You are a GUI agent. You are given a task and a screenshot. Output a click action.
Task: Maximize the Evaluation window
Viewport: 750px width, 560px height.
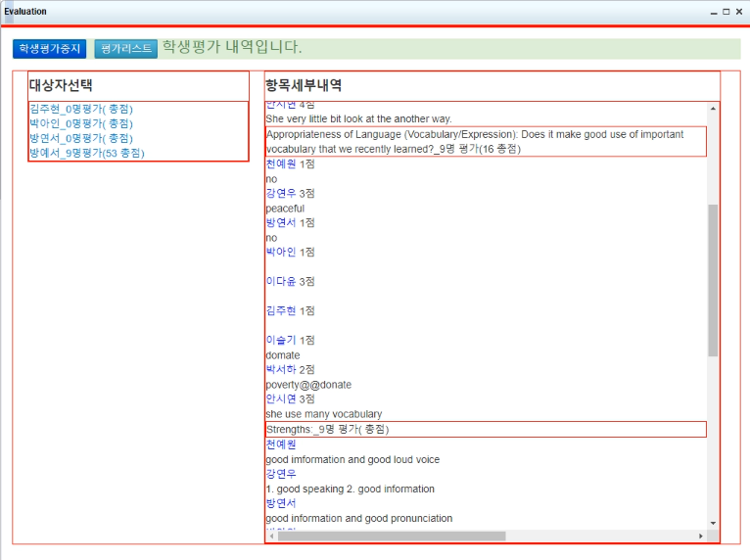[726, 12]
